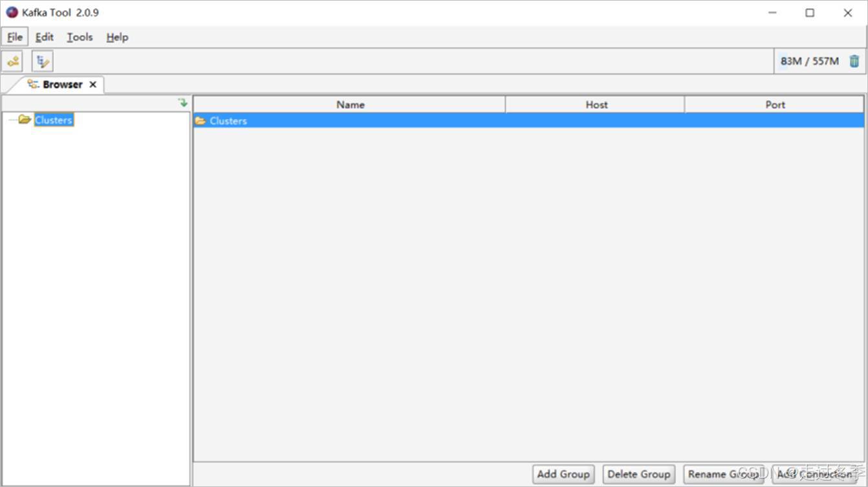868x487 pixels.
Task: Click the 83M / 557M memory indicator
Action: coord(809,61)
